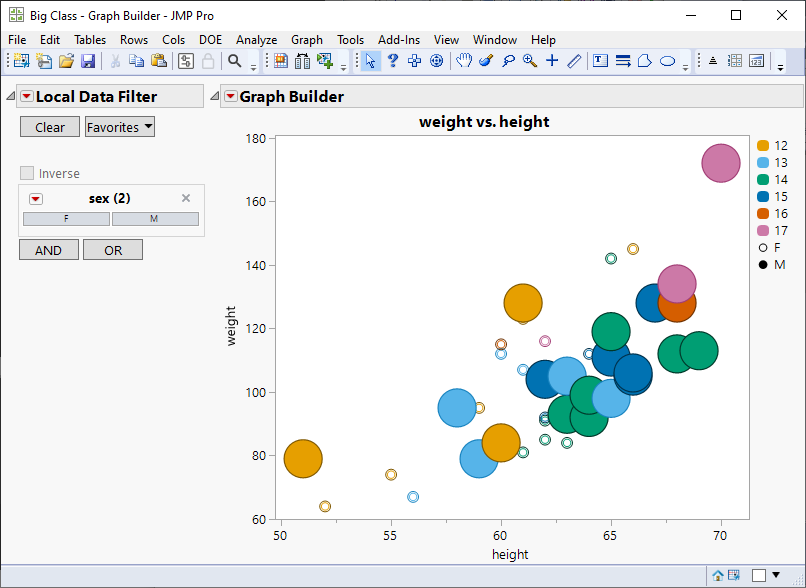Select the Help question mark tool
Screen dimensions: 806x588
[x=393, y=61]
